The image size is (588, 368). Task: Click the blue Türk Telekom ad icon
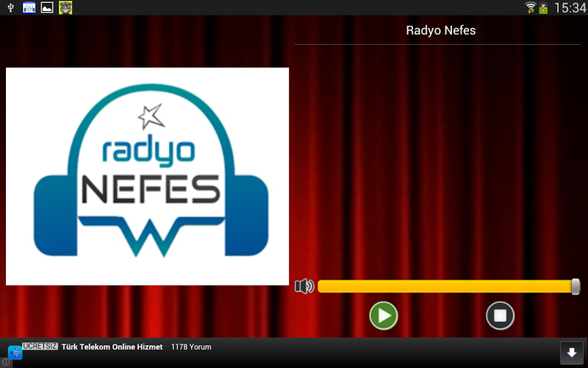15,353
